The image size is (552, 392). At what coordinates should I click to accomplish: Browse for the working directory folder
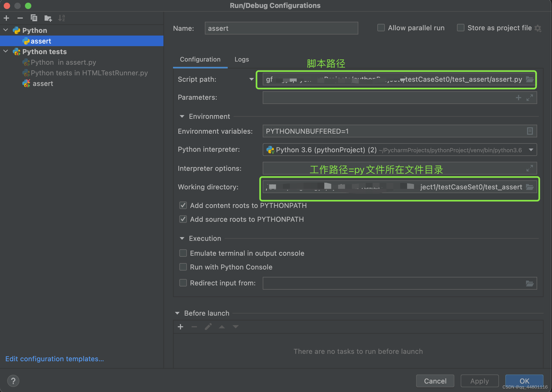click(530, 187)
